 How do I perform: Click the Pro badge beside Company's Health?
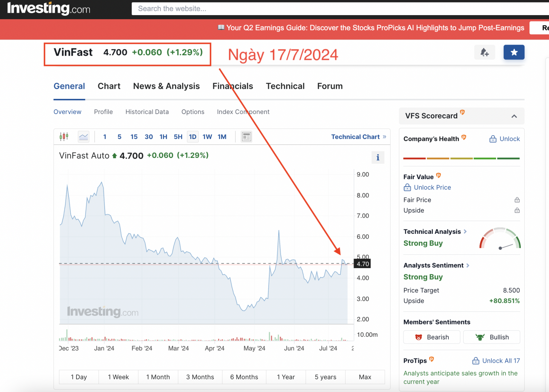click(464, 137)
